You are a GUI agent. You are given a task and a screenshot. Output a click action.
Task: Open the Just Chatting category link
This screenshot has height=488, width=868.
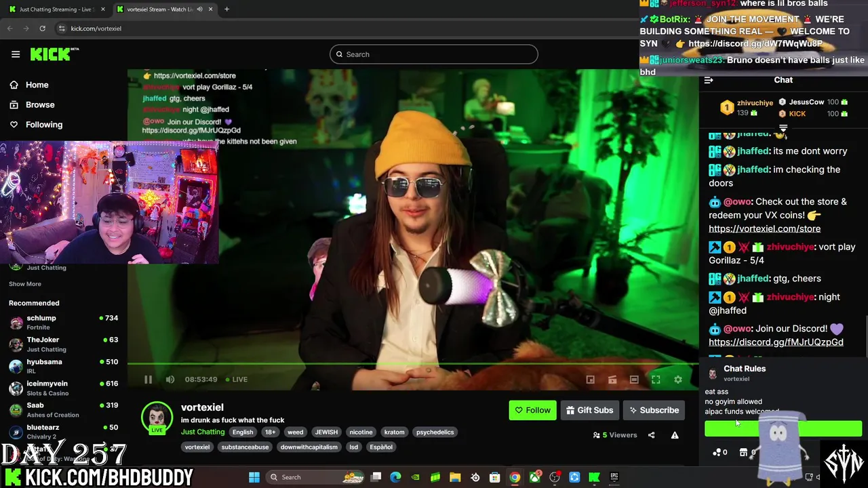coord(203,432)
